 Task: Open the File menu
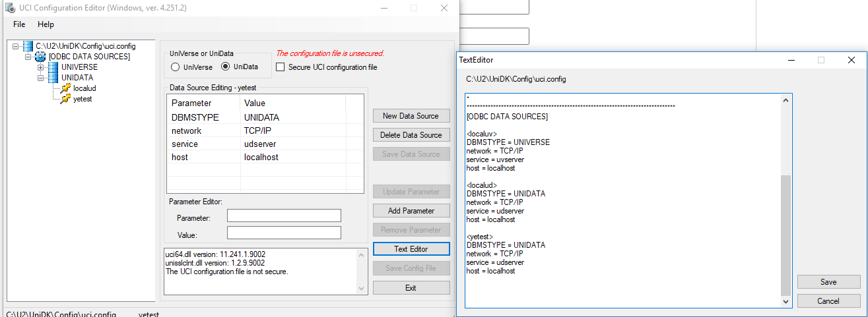point(19,24)
